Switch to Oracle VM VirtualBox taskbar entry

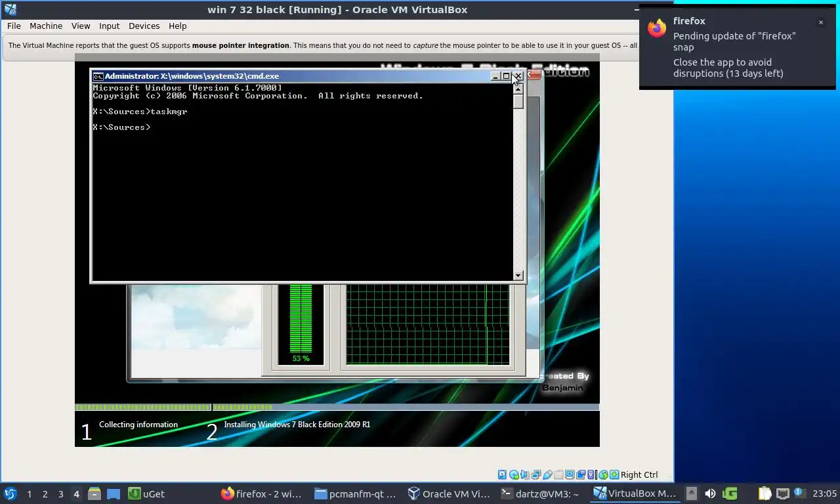448,493
